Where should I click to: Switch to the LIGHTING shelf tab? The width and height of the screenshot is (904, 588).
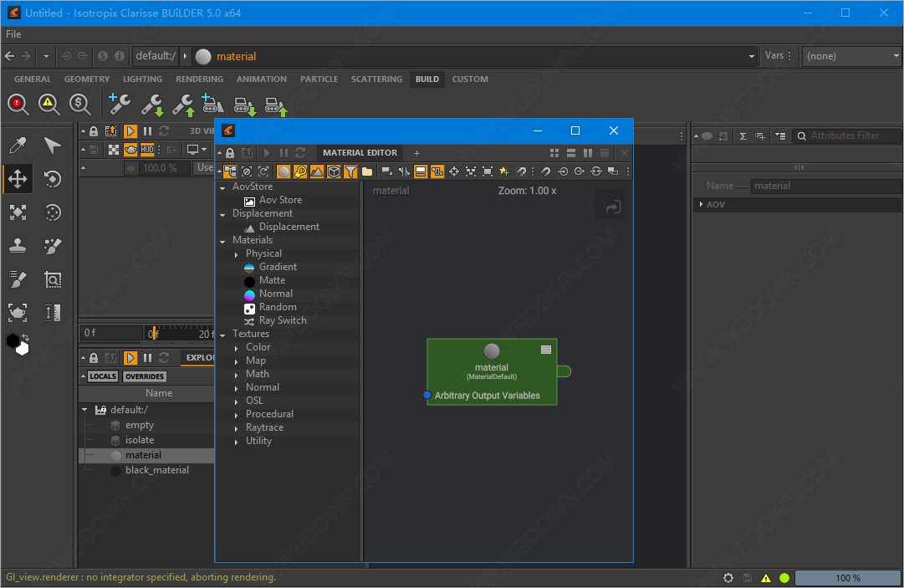pyautogui.click(x=142, y=79)
